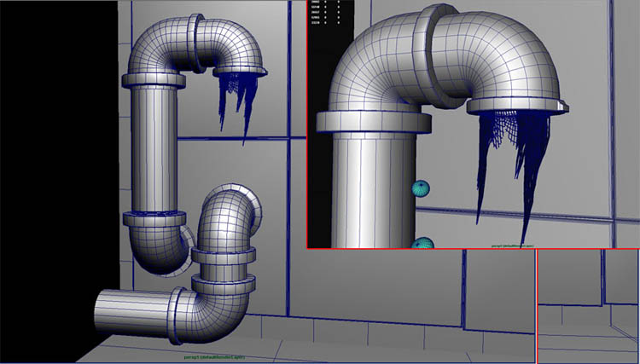The width and height of the screenshot is (640, 364).
Task: Click the flange above the inset icicles
Action: coord(518,106)
